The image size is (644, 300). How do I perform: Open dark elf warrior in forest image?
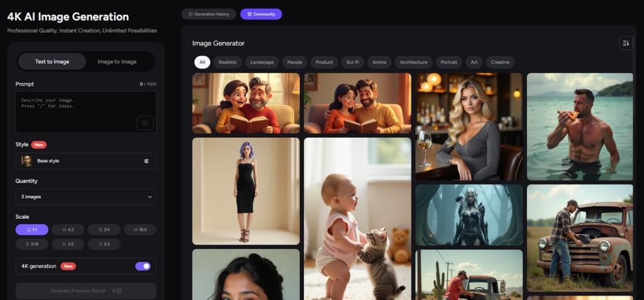[469, 215]
